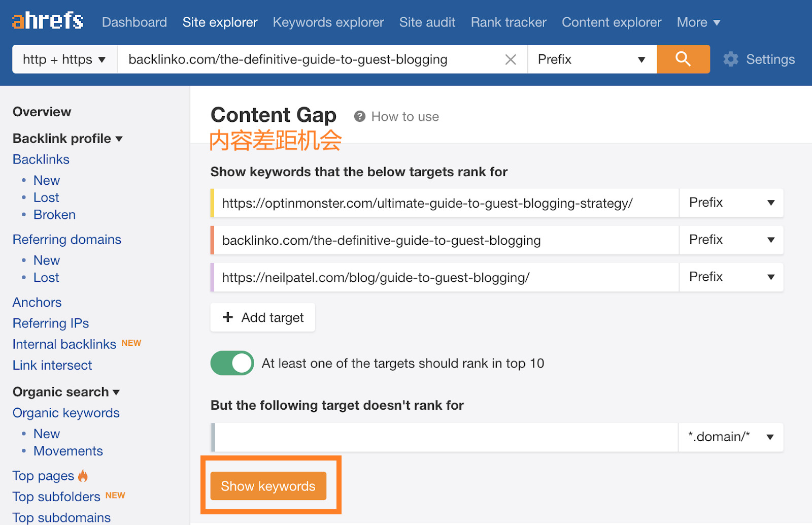Click the orange search magnifier icon
This screenshot has height=525, width=812.
pos(683,59)
